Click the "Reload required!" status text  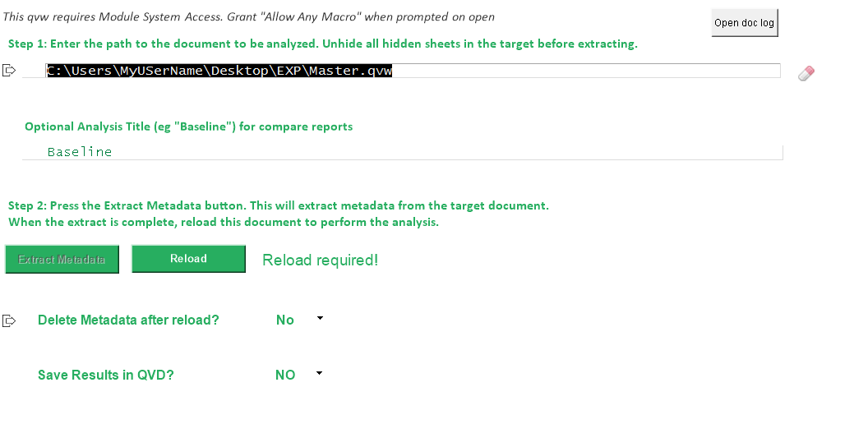coord(321,260)
